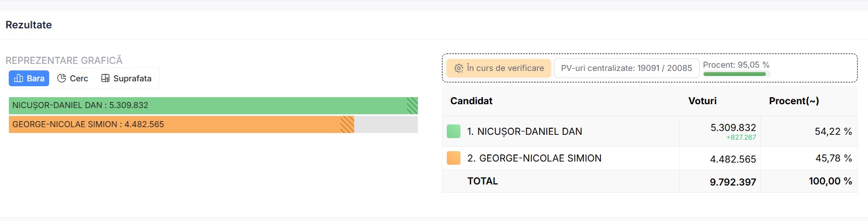Select the 2. GEORGE-NICOLAE SIMION row name
The height and width of the screenshot is (221, 868).
coord(534,158)
